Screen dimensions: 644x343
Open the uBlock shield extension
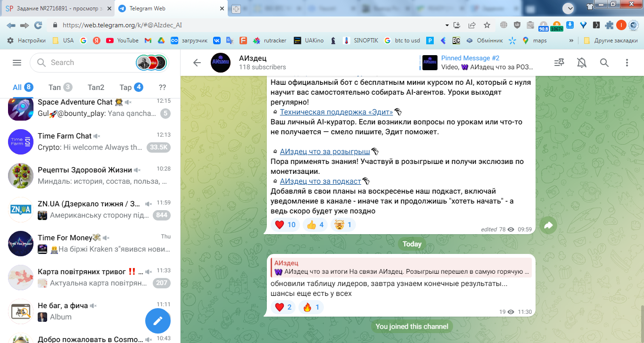pos(517,25)
